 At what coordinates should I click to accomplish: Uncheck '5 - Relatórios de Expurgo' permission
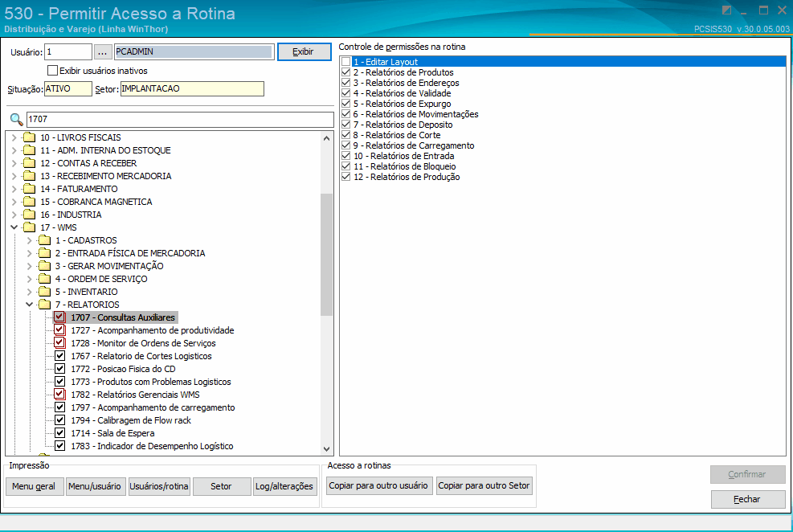[346, 104]
